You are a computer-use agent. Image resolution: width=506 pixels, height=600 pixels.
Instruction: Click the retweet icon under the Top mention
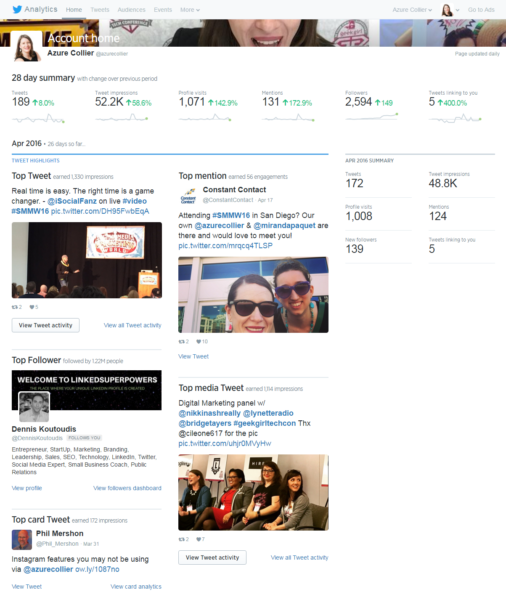(x=182, y=341)
